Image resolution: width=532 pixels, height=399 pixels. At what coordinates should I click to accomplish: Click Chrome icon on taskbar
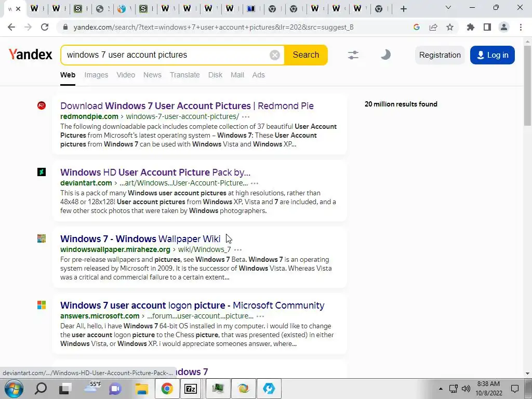pyautogui.click(x=167, y=389)
